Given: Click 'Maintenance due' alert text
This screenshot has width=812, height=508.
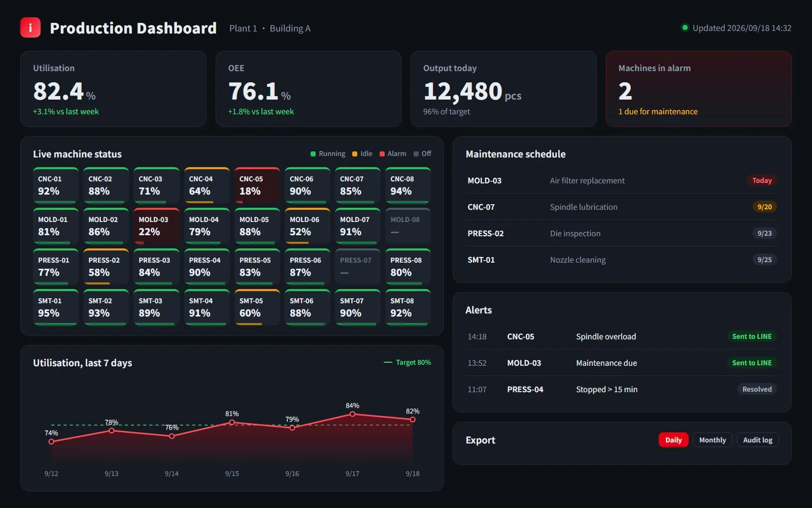Looking at the screenshot, I should point(606,363).
